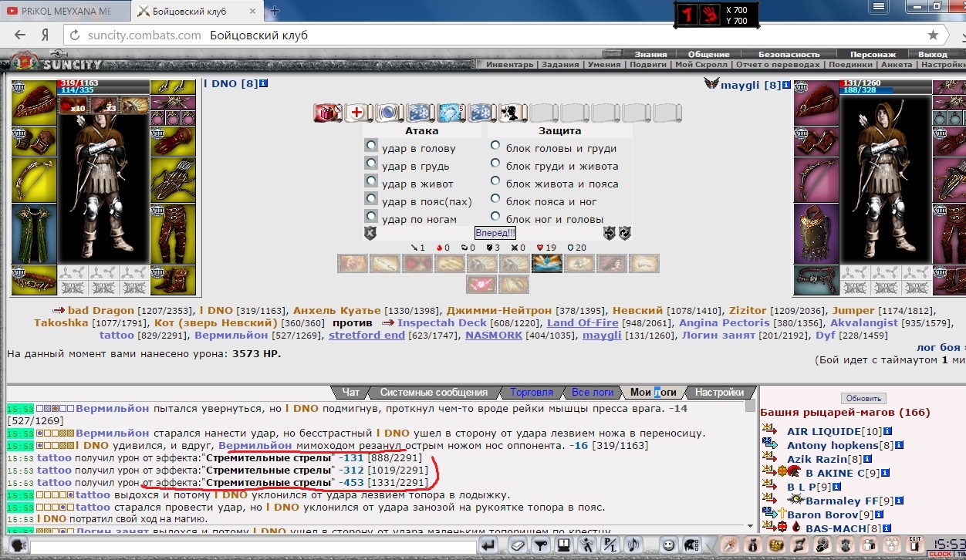966x560 pixels.
Task: Open 'Инвентарь' in the submenu
Action: point(509,65)
